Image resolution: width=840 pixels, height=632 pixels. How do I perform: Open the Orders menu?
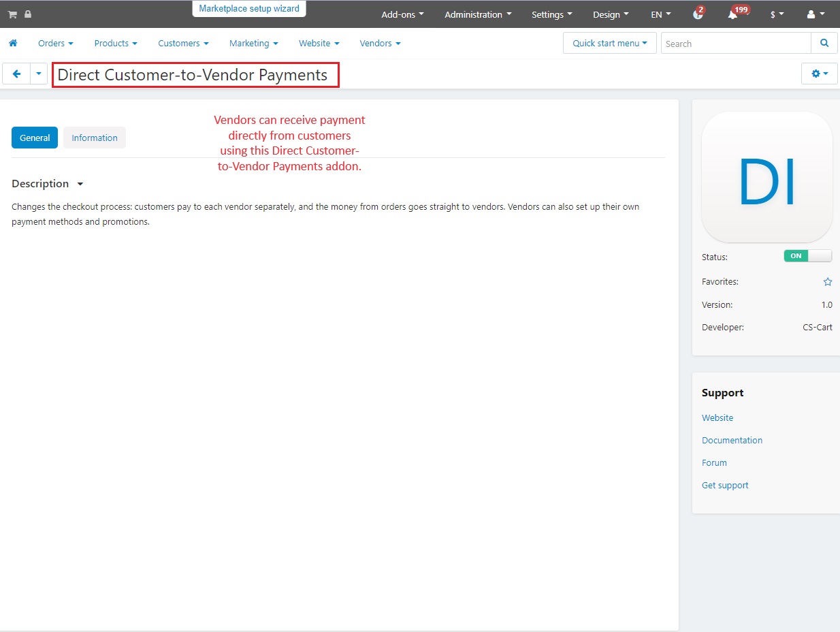click(56, 43)
